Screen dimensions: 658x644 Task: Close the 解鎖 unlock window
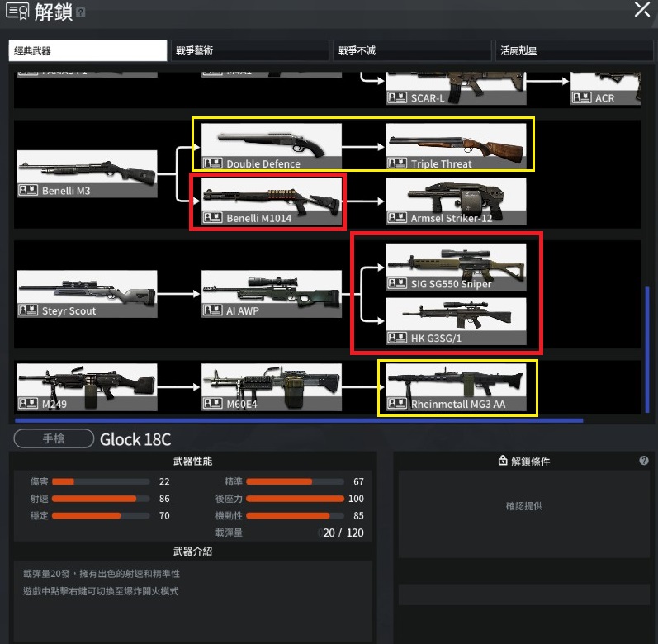pos(641,11)
